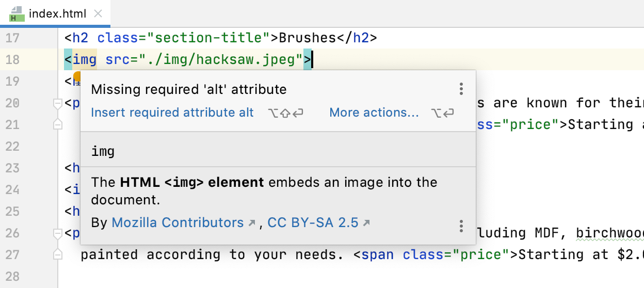This screenshot has width=644, height=288.
Task: Open the Mozilla Contributors link
Action: pos(178,223)
